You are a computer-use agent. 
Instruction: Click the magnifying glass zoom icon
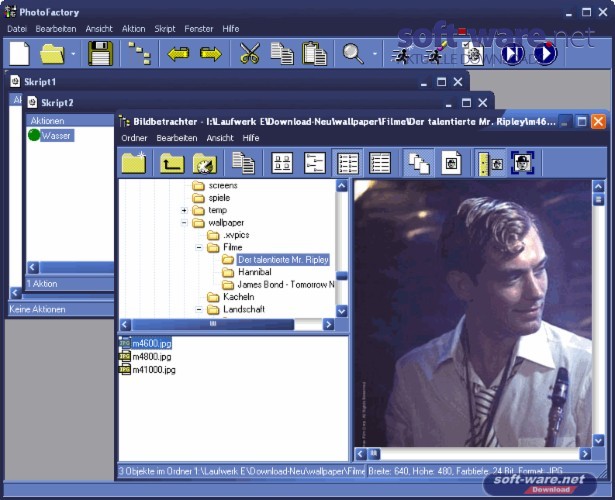(x=353, y=53)
